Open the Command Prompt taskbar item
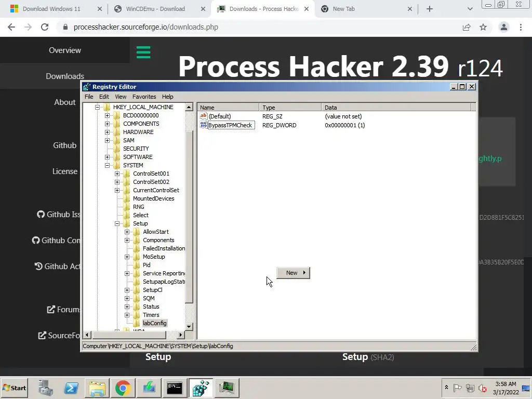Viewport: 532px width, 399px height. point(175,388)
